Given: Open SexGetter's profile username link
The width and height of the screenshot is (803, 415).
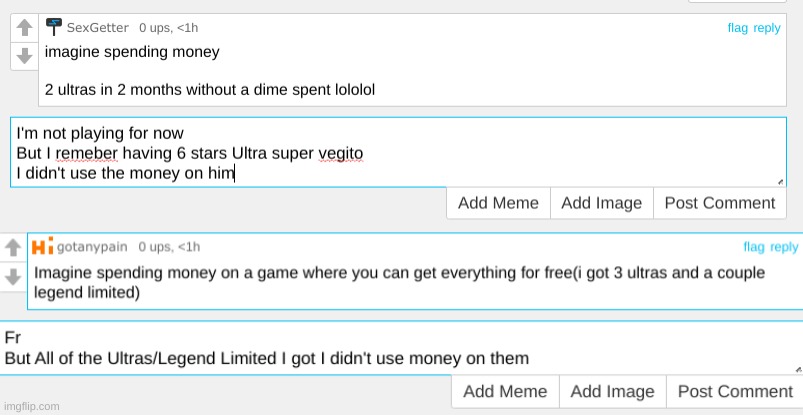Looking at the screenshot, I should [x=97, y=28].
